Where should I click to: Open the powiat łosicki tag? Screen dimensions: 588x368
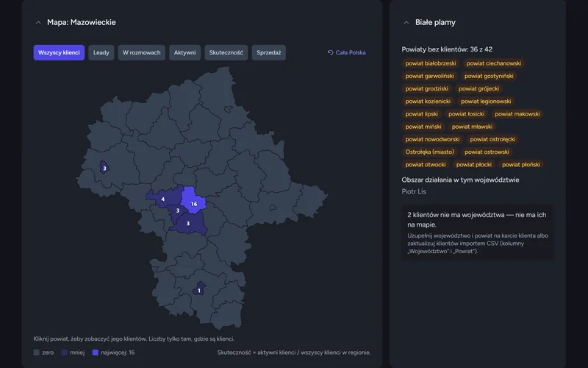467,114
